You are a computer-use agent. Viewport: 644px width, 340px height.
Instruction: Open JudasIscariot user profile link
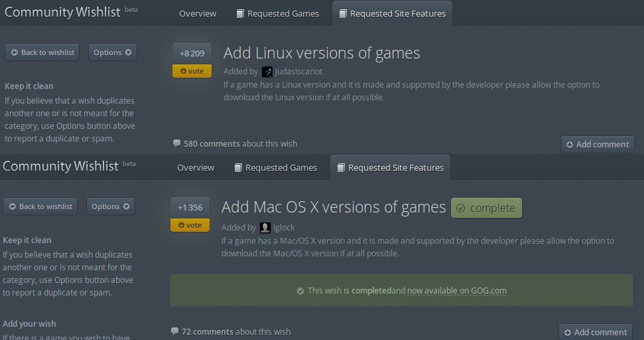pyautogui.click(x=298, y=72)
